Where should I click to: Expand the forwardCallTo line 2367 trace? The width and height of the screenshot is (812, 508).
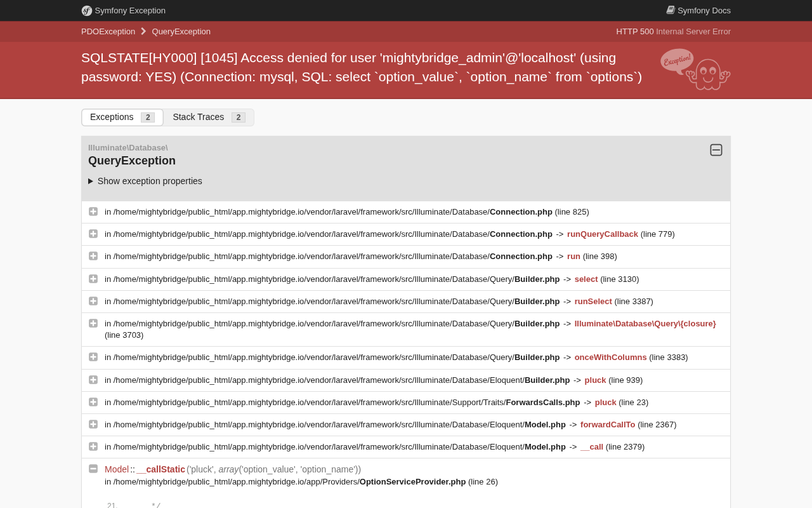tap(93, 424)
